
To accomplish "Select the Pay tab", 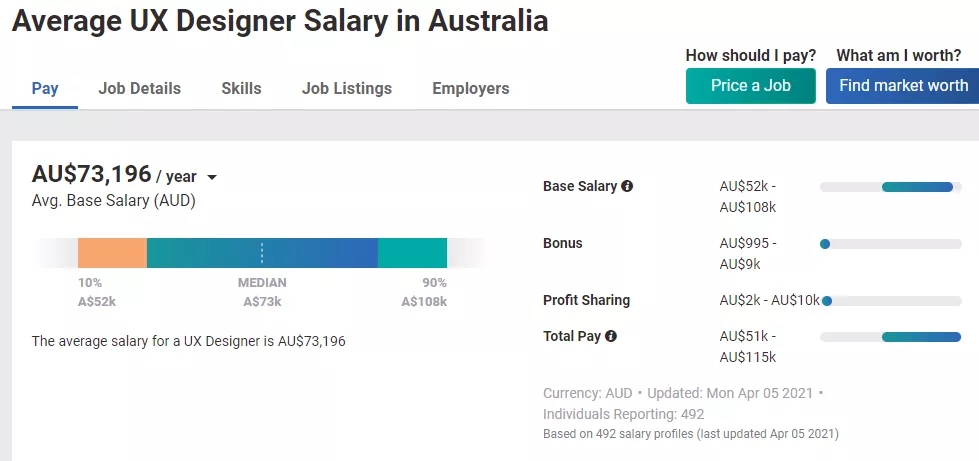I will [x=45, y=88].
